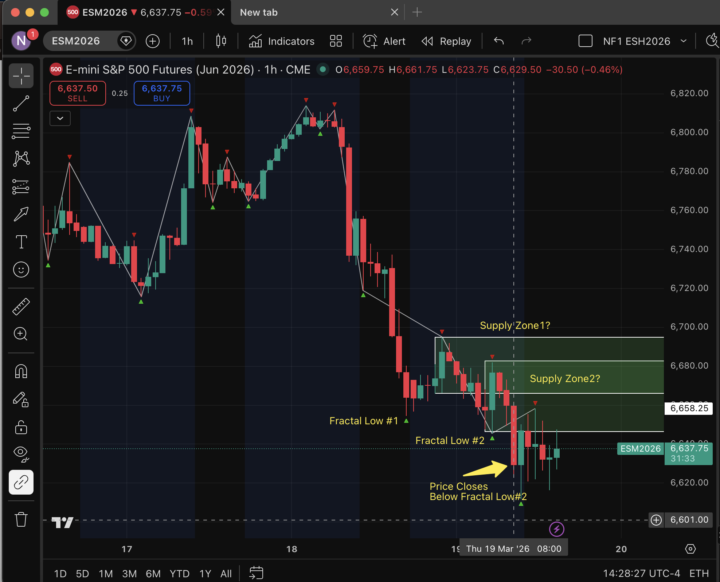Close the New tab browser tab
The width and height of the screenshot is (720, 582).
pyautogui.click(x=394, y=12)
